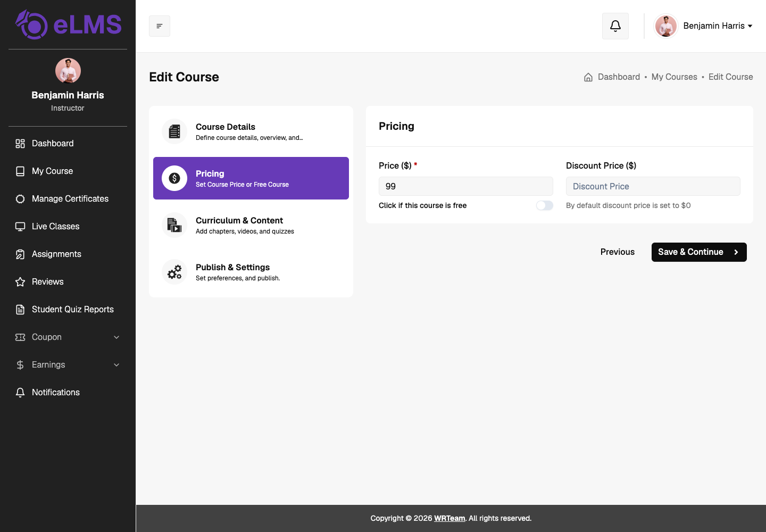Open the WRTeam footer link
The height and width of the screenshot is (532, 766).
point(449,518)
